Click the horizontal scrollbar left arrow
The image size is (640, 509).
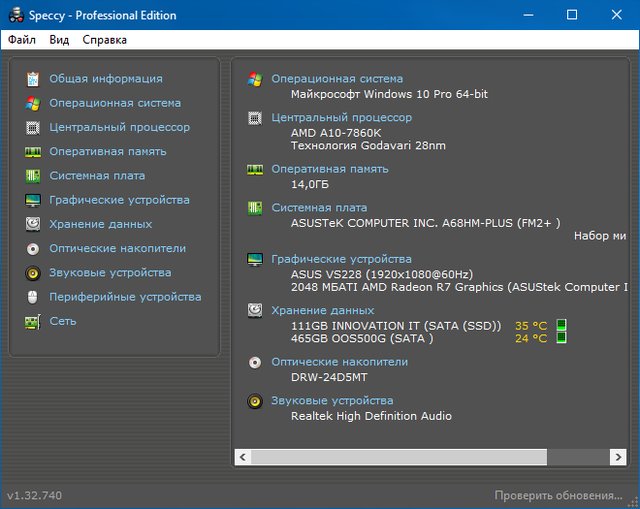point(242,457)
